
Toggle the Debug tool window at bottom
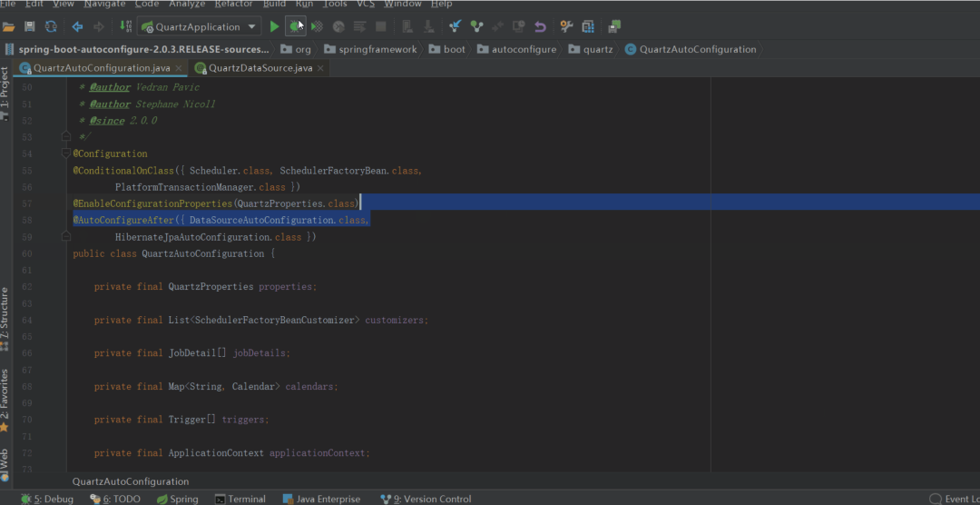(x=47, y=499)
